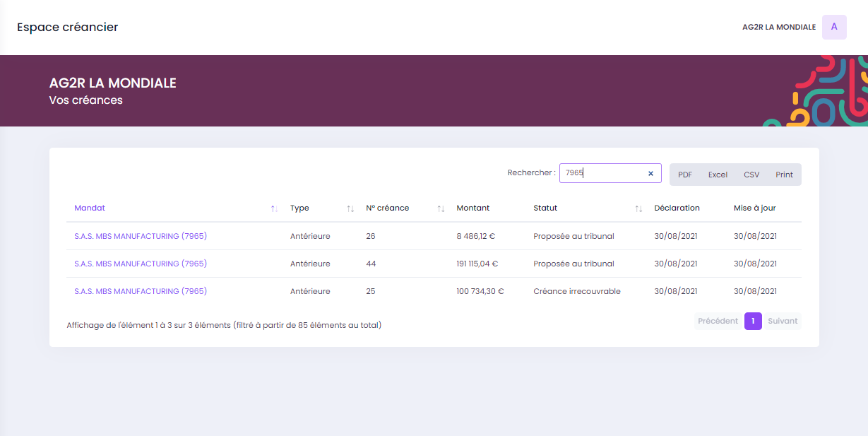Sort by Statut column arrows icon
Viewport: 868px width, 436px height.
click(x=638, y=208)
